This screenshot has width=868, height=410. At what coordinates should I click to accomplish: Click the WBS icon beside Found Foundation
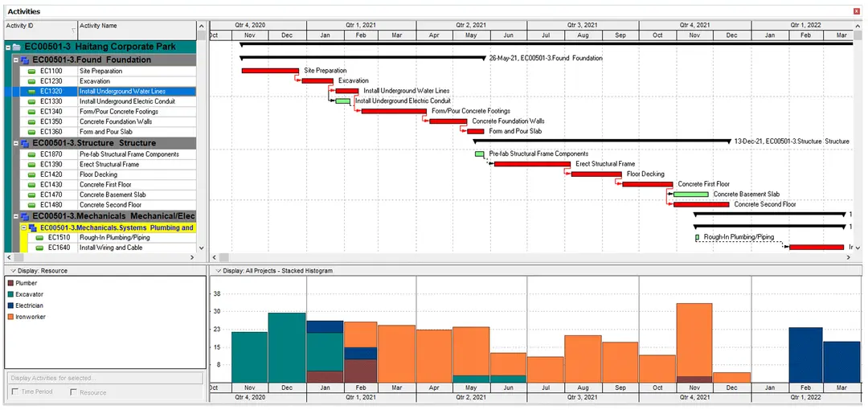point(25,59)
